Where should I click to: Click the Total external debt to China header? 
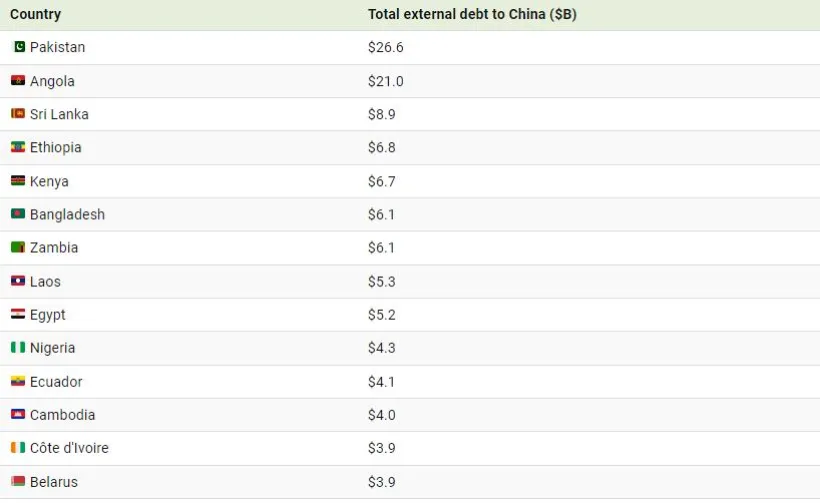(x=471, y=14)
